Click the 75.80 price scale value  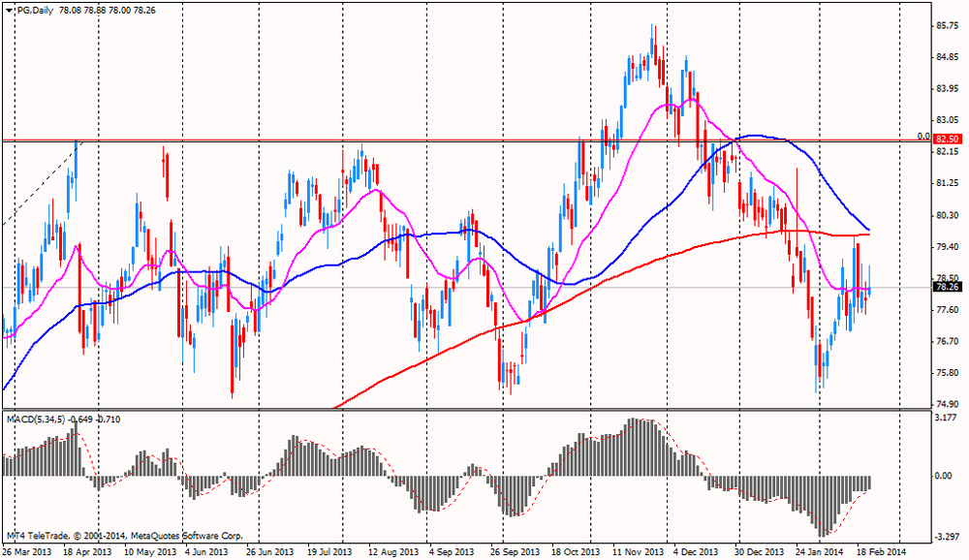pyautogui.click(x=948, y=373)
